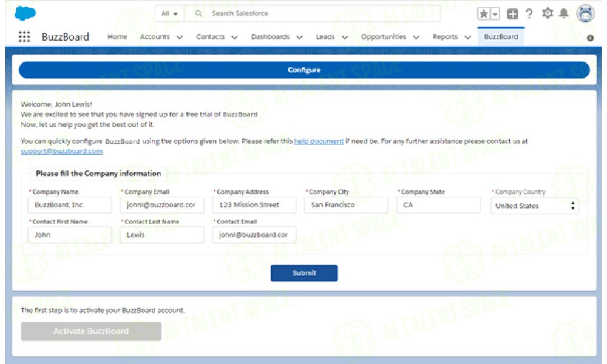
Task: Expand the Accounts tab chevron
Action: pos(180,37)
